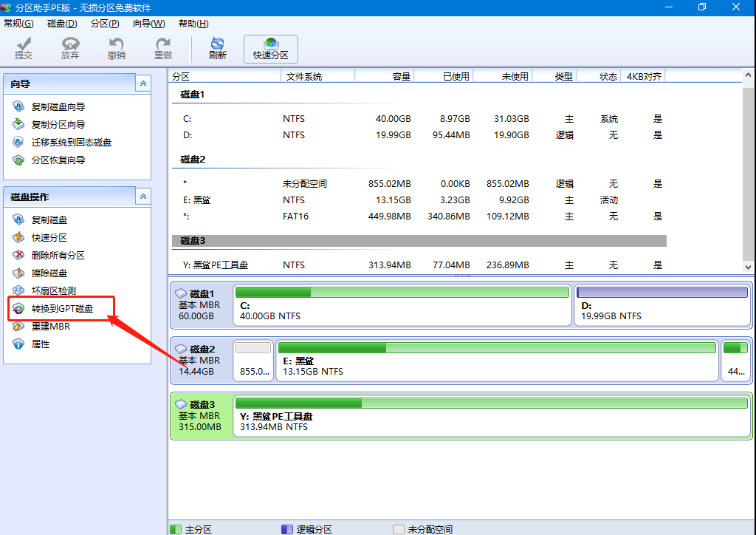
Task: Select the Y: 黑鲨PE工具盘 partition bar
Action: 492,416
